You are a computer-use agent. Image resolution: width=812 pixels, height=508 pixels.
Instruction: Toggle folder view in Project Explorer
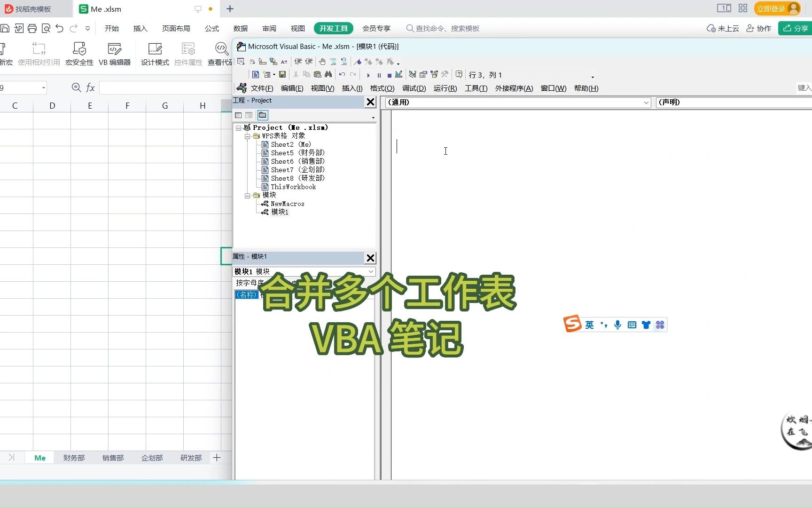(x=263, y=115)
